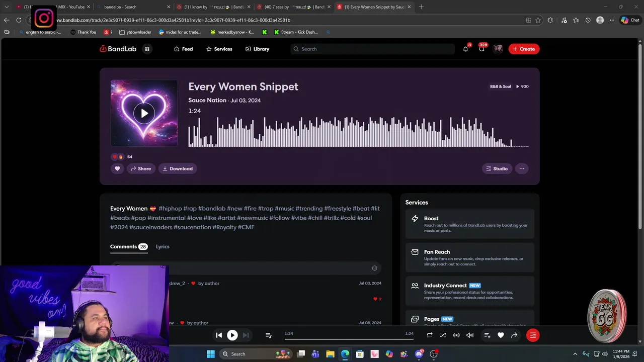Open the red player queue panel button

[x=533, y=335]
